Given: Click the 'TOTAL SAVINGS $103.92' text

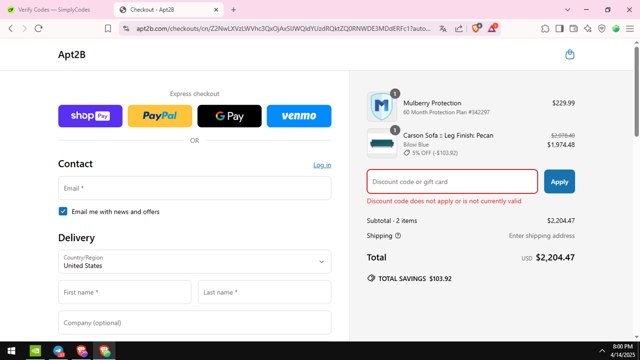Looking at the screenshot, I should [x=415, y=278].
